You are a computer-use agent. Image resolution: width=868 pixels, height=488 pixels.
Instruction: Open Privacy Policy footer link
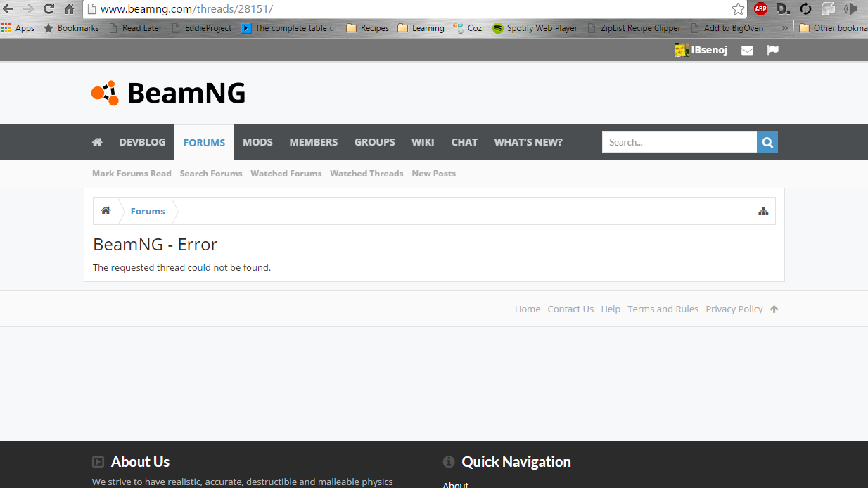pyautogui.click(x=734, y=309)
